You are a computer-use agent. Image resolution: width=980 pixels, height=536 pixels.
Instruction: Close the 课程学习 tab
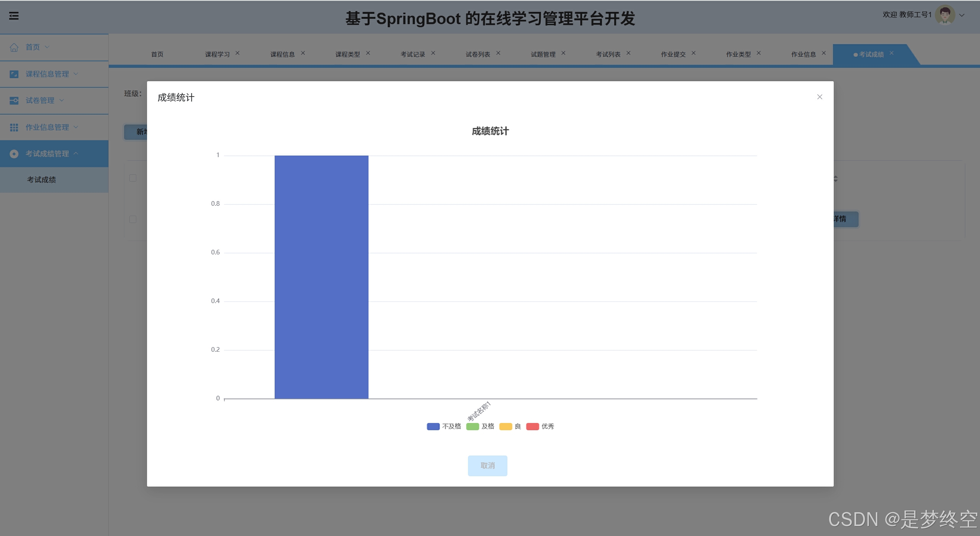(237, 53)
